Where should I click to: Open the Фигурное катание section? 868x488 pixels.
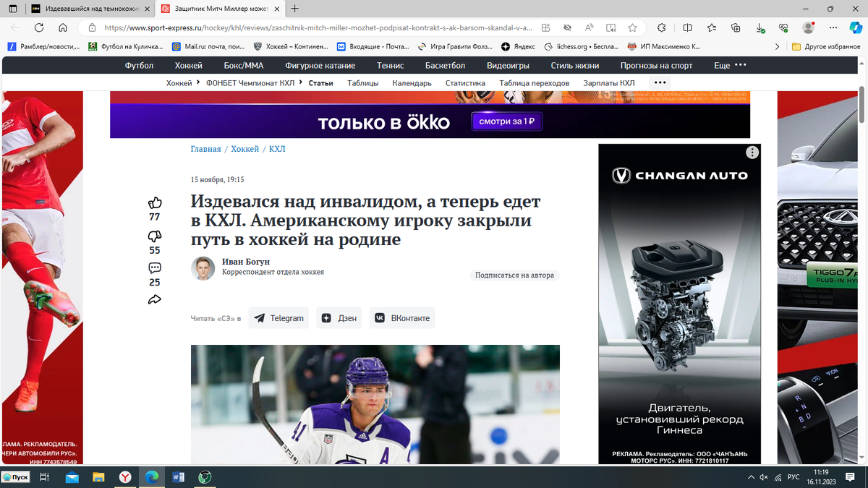point(320,65)
